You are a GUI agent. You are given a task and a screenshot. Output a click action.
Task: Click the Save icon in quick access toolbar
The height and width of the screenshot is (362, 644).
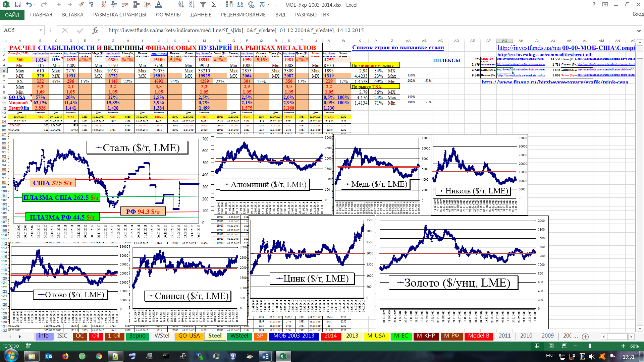(x=18, y=5)
